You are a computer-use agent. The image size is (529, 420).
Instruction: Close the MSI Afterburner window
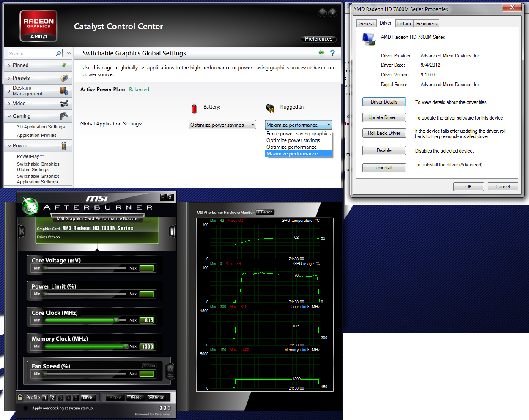tap(170, 197)
